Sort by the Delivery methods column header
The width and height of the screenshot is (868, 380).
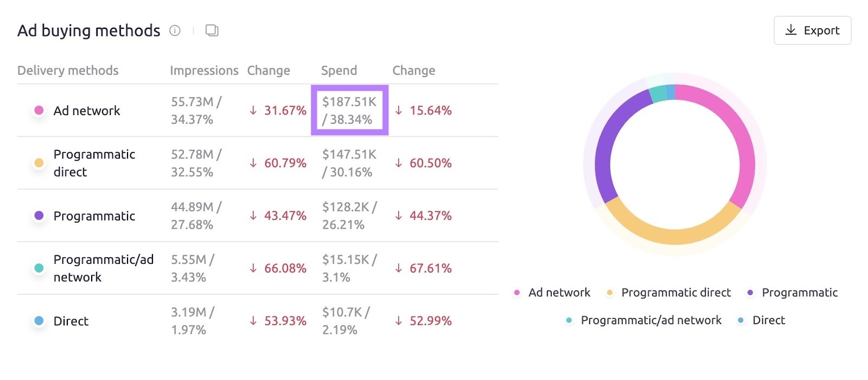coord(68,71)
